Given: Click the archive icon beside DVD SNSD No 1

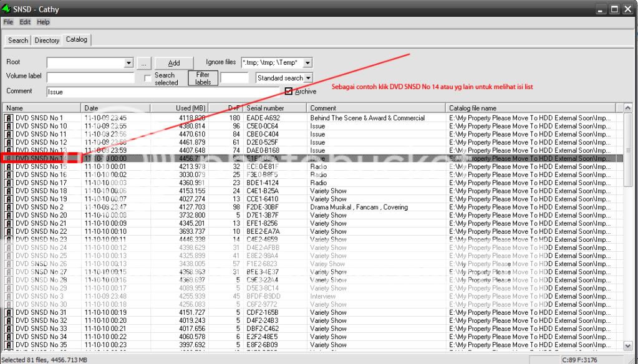Looking at the screenshot, I should [x=9, y=118].
